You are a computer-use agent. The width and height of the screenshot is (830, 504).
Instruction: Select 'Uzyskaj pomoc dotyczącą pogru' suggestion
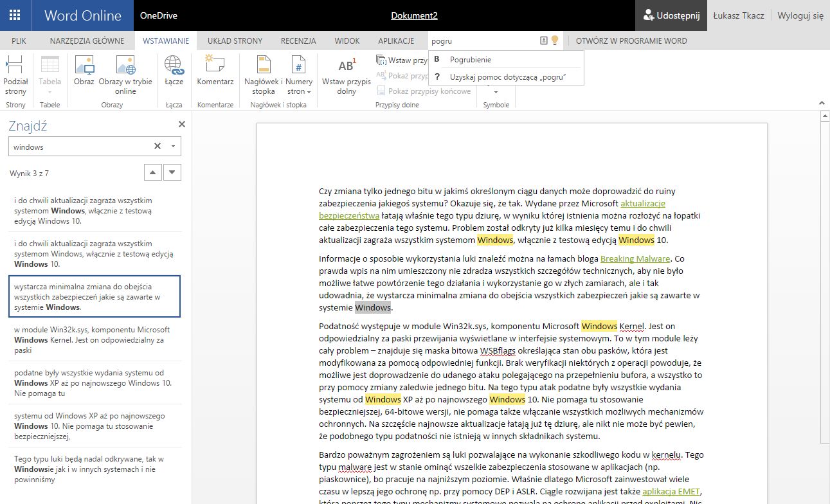point(506,76)
